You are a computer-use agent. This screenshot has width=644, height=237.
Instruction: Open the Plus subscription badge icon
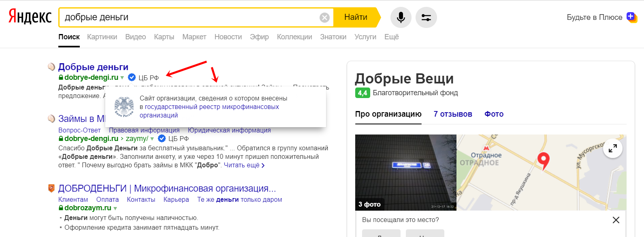click(631, 17)
